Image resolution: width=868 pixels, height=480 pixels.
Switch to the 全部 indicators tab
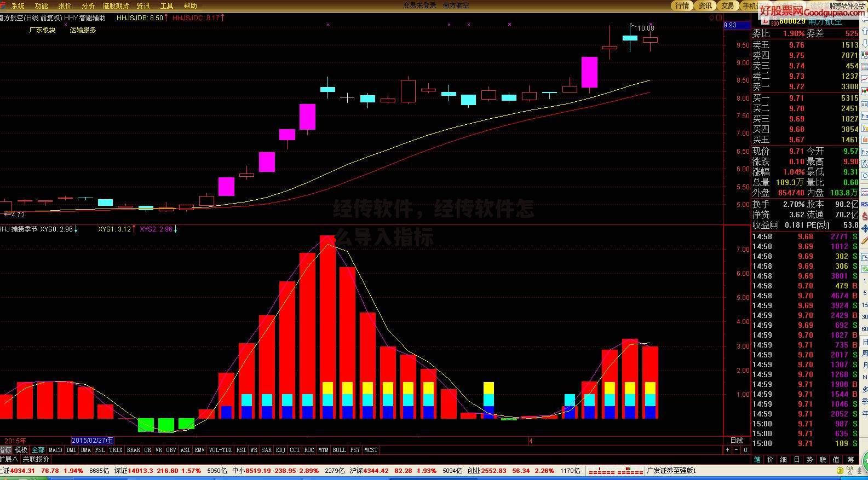38,450
